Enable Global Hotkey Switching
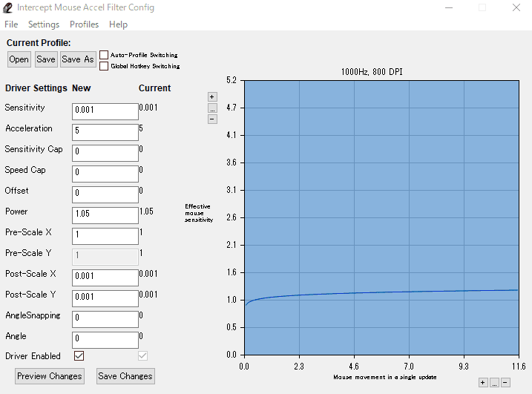 pyautogui.click(x=104, y=66)
